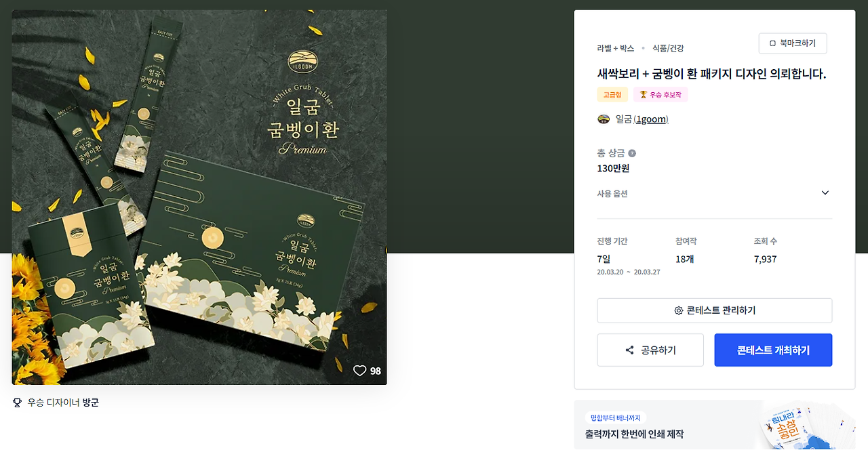Viewport: 868px width, 452px height.
Task: Click the trophy icon next to 우승 디자이너
Action: (x=18, y=403)
